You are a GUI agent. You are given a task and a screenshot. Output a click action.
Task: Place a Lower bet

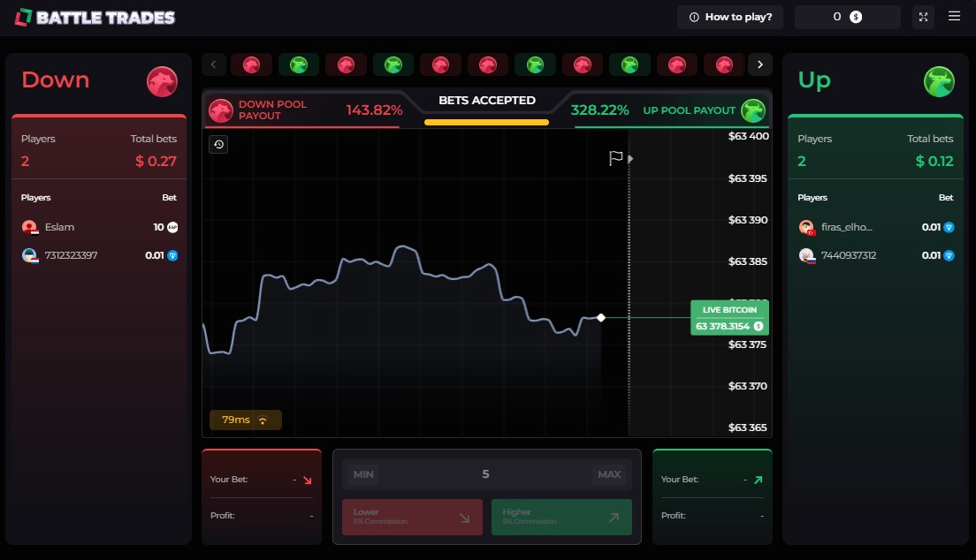point(412,517)
